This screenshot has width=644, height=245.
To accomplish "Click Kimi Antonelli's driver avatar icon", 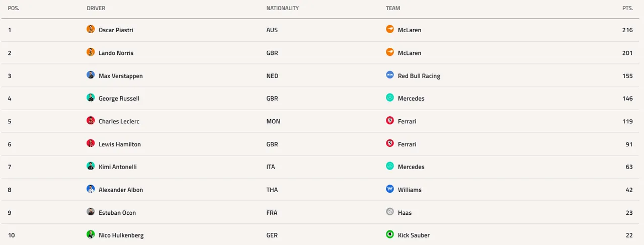I will [91, 166].
